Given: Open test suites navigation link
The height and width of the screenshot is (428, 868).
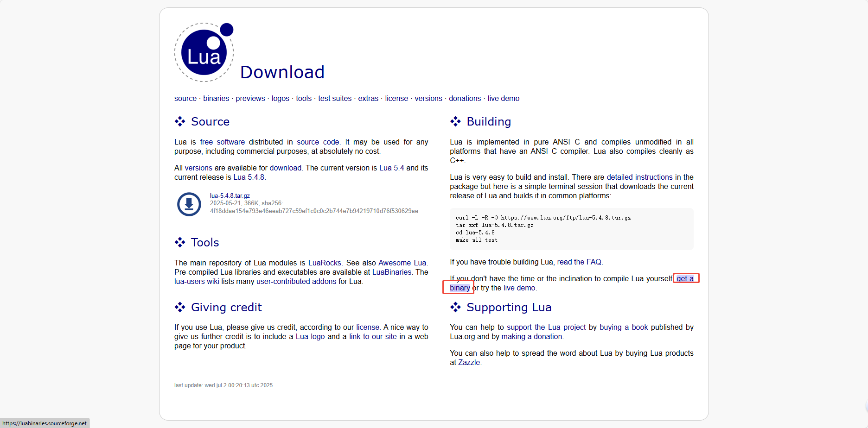Looking at the screenshot, I should 335,98.
